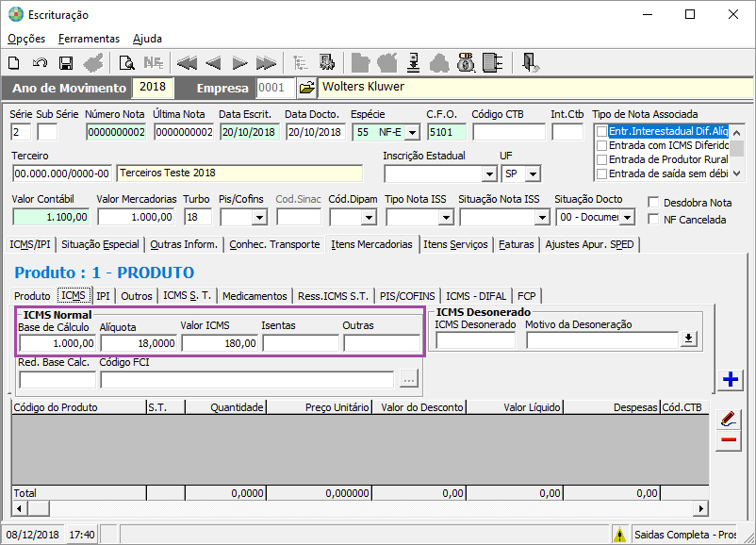Image resolution: width=756 pixels, height=545 pixels.
Task: Click the NF-E toolbar icon
Action: [154, 62]
